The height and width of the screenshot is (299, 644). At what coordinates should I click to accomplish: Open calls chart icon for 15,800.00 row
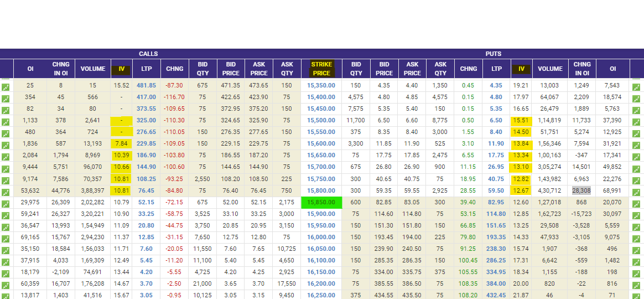point(6,193)
